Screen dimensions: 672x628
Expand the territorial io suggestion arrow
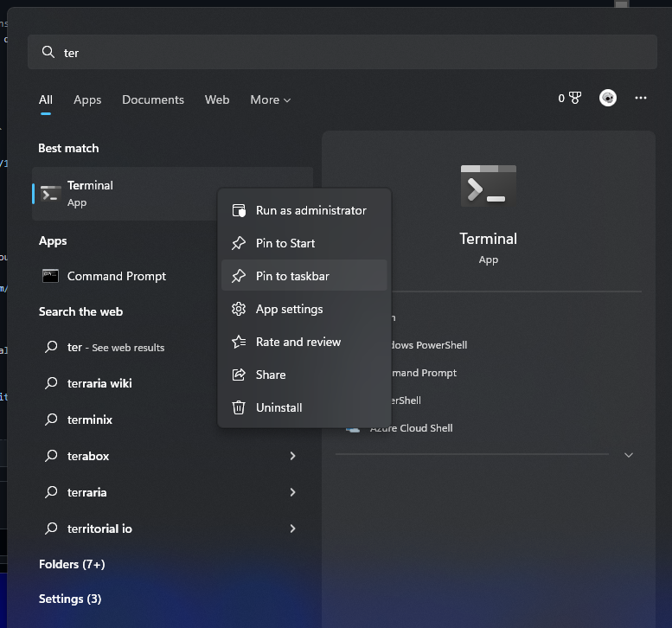coord(292,529)
